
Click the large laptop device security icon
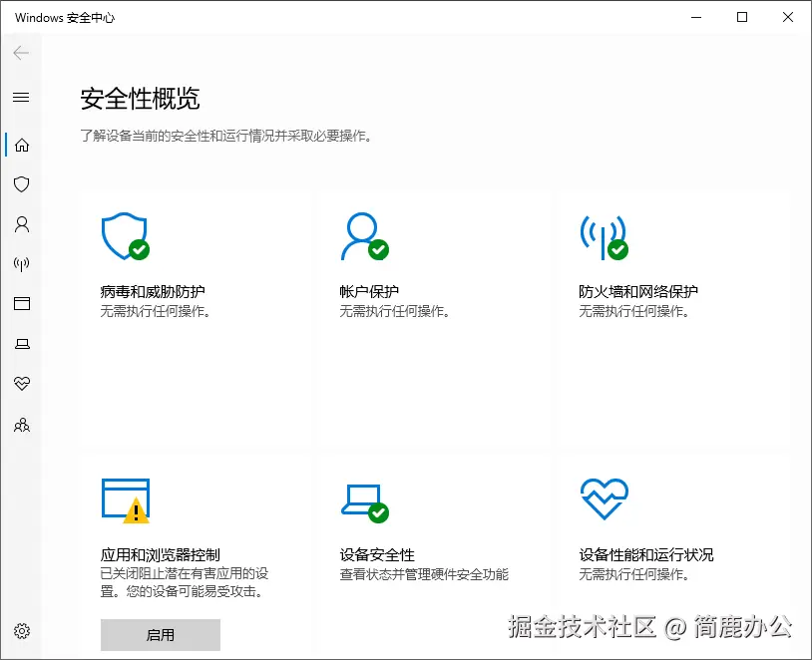point(364,503)
